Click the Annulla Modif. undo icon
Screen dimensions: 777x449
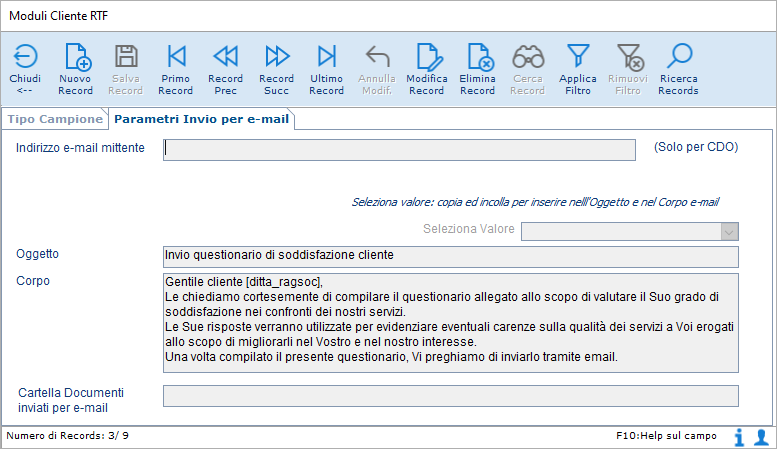[378, 56]
